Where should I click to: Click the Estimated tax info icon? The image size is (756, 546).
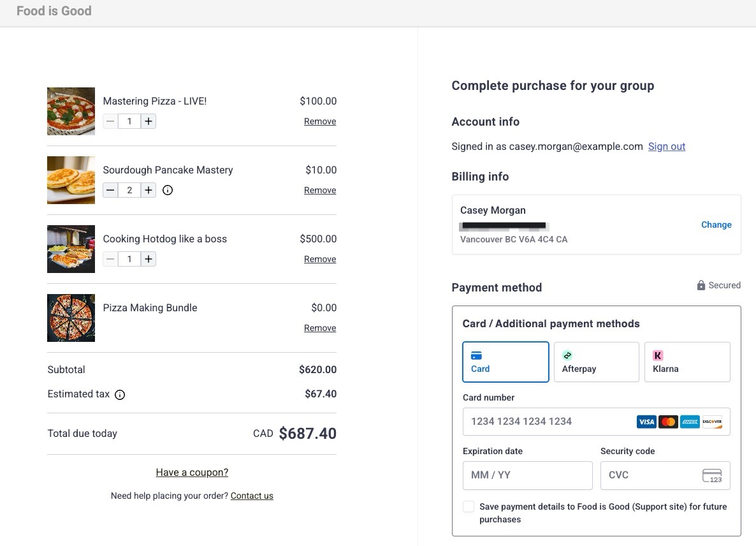[120, 395]
